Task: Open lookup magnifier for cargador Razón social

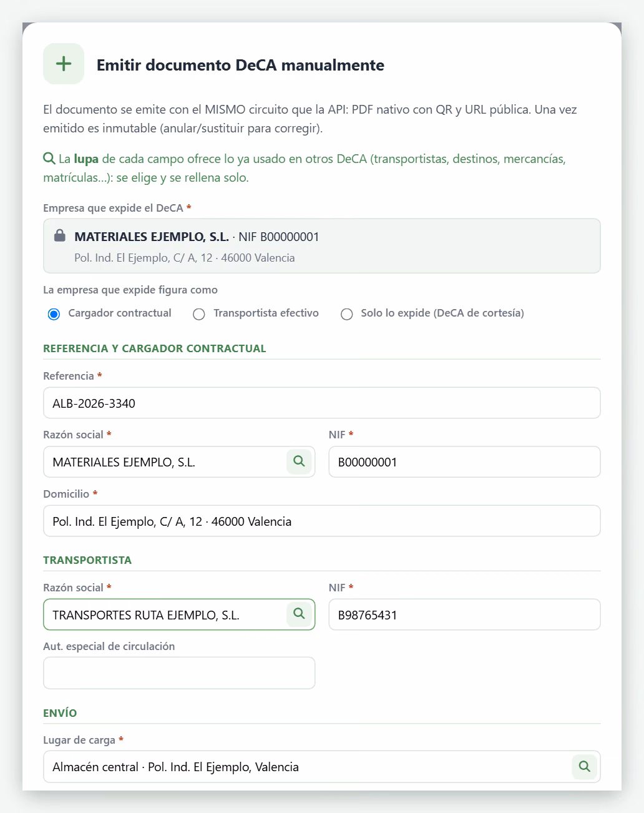Action: (x=299, y=461)
